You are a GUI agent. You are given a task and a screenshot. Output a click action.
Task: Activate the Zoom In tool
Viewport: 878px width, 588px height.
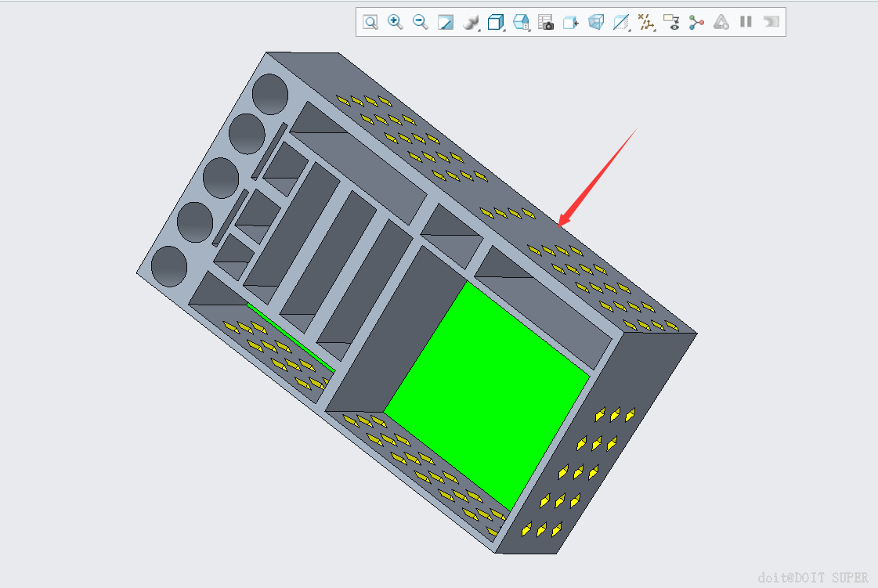click(x=396, y=23)
